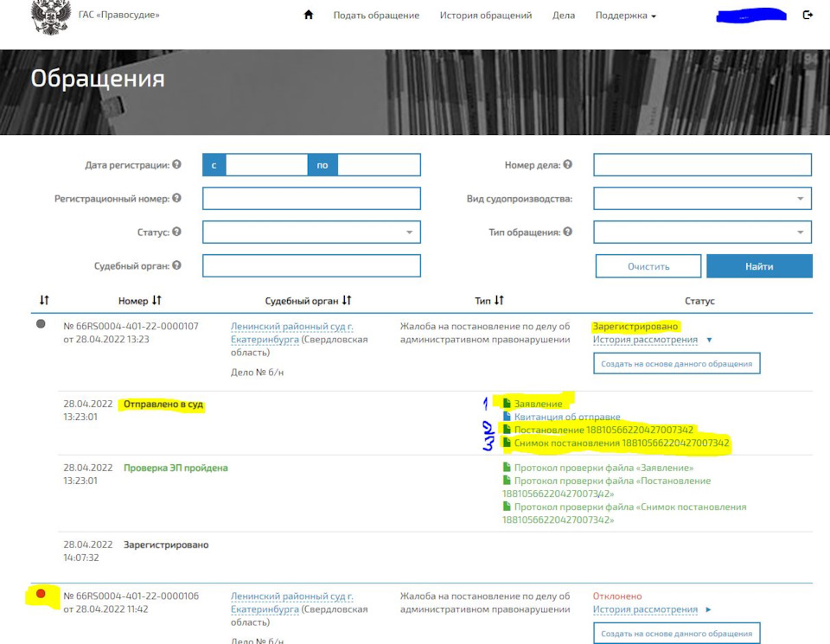This screenshot has height=644, width=830.
Task: Click the Отклонено status text
Action: point(617,596)
